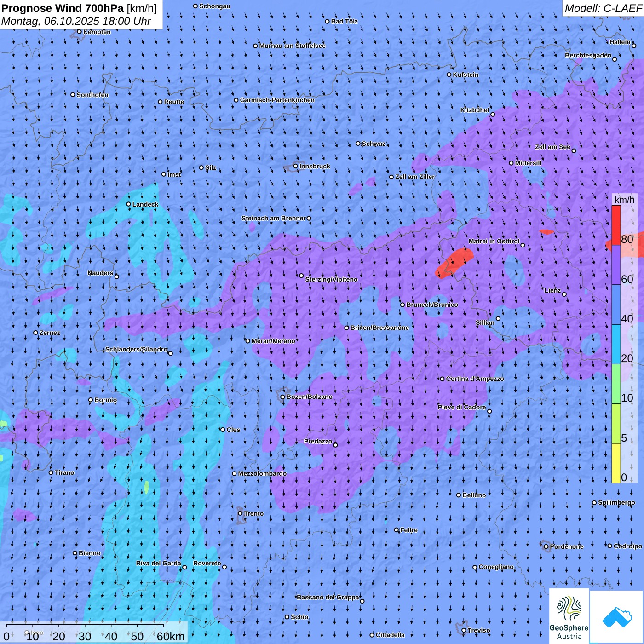Screen dimensions: 644x644
Task: Click the Berchtesgaden label
Action: pos(588,55)
